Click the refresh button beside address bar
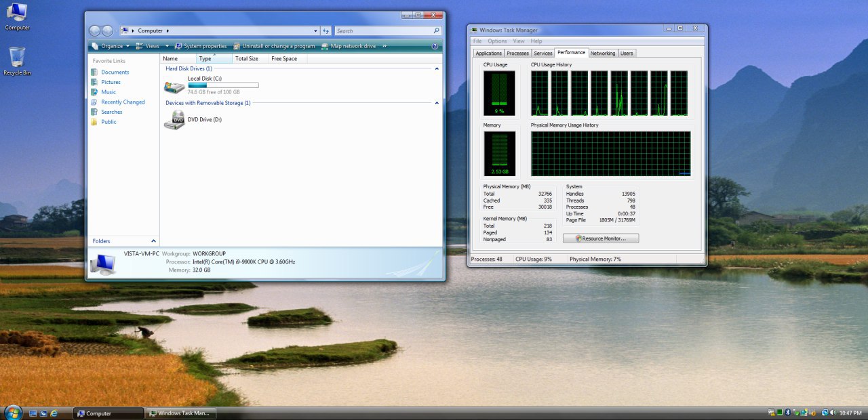This screenshot has height=420, width=868. tap(325, 30)
